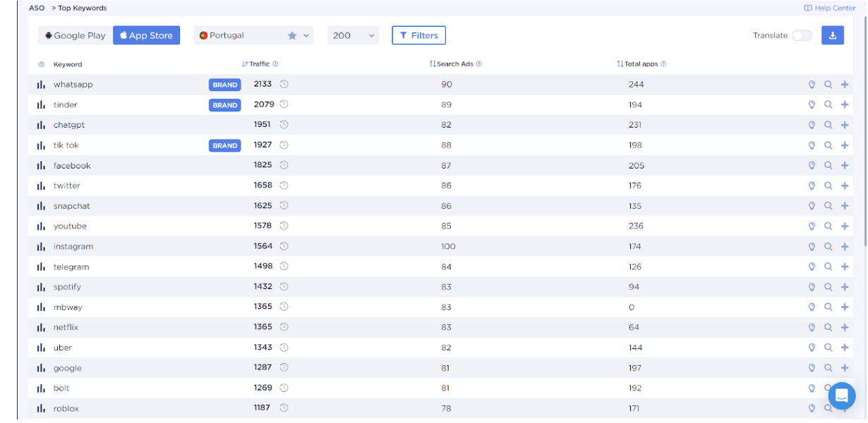868x423 pixels.
Task: Click traffic history clock for facebook
Action: (x=284, y=165)
